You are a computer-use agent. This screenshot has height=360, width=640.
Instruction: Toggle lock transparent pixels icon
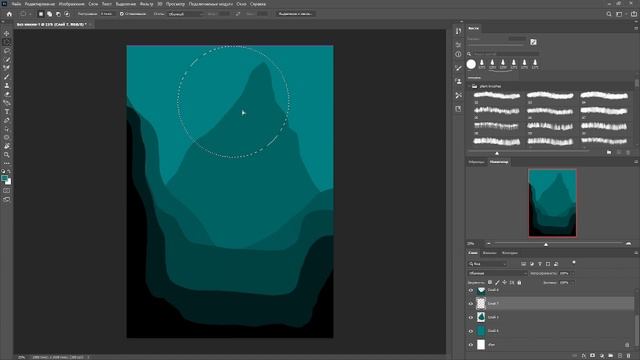(x=490, y=282)
